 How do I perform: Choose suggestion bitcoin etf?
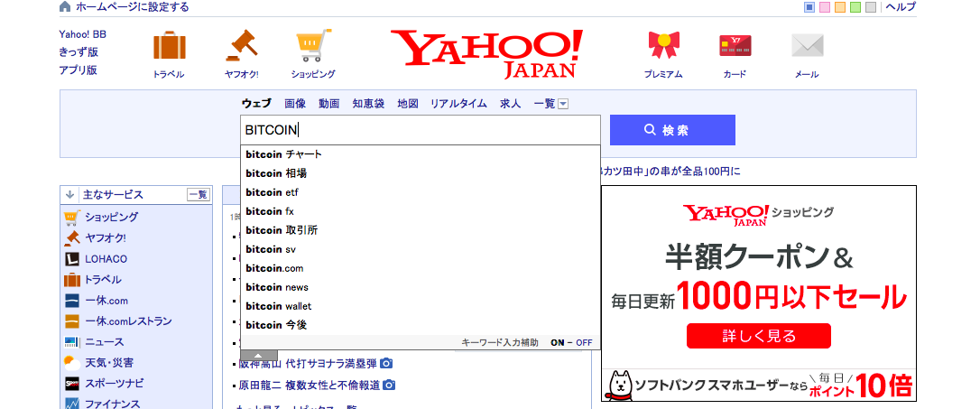[x=421, y=192]
